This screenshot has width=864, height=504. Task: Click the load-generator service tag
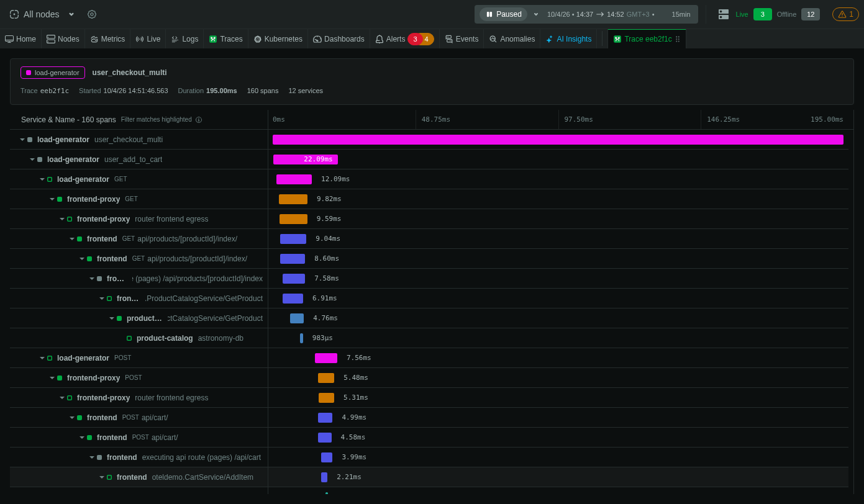(53, 73)
